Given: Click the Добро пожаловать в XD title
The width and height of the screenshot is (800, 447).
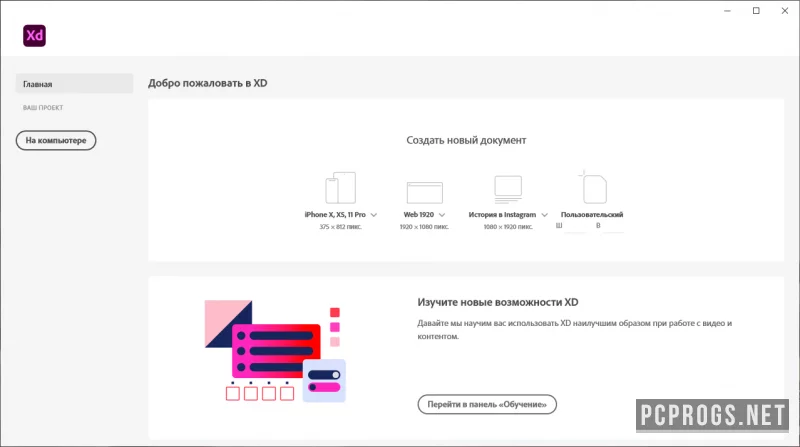Looking at the screenshot, I should [208, 83].
